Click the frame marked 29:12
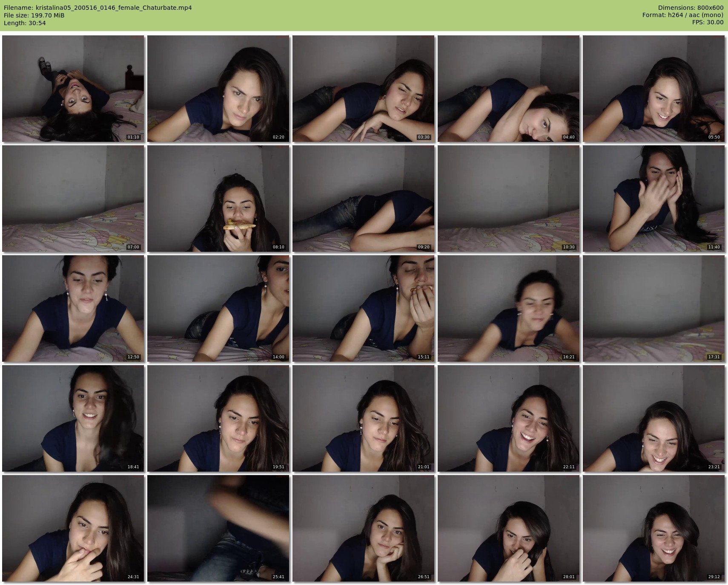Image resolution: width=728 pixels, height=585 pixels. point(654,528)
